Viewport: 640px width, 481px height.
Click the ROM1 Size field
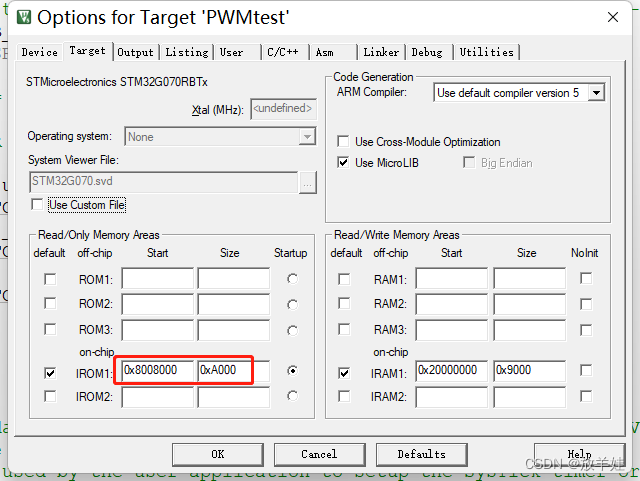pos(234,279)
